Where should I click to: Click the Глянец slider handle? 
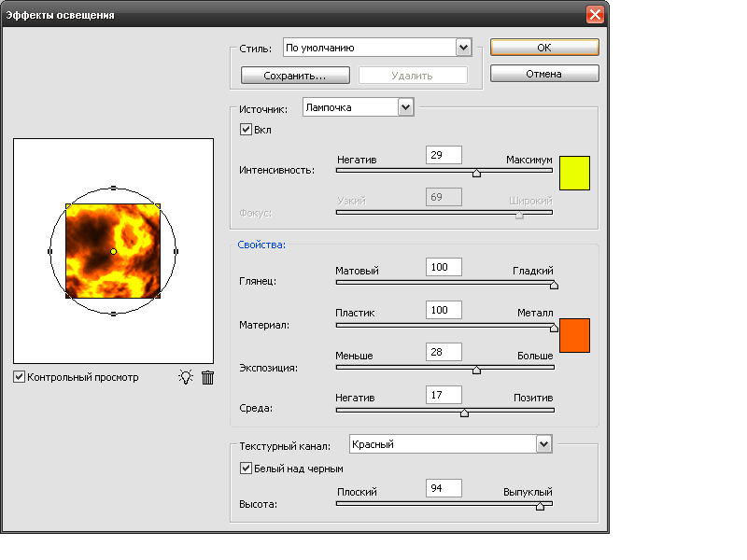click(x=554, y=285)
